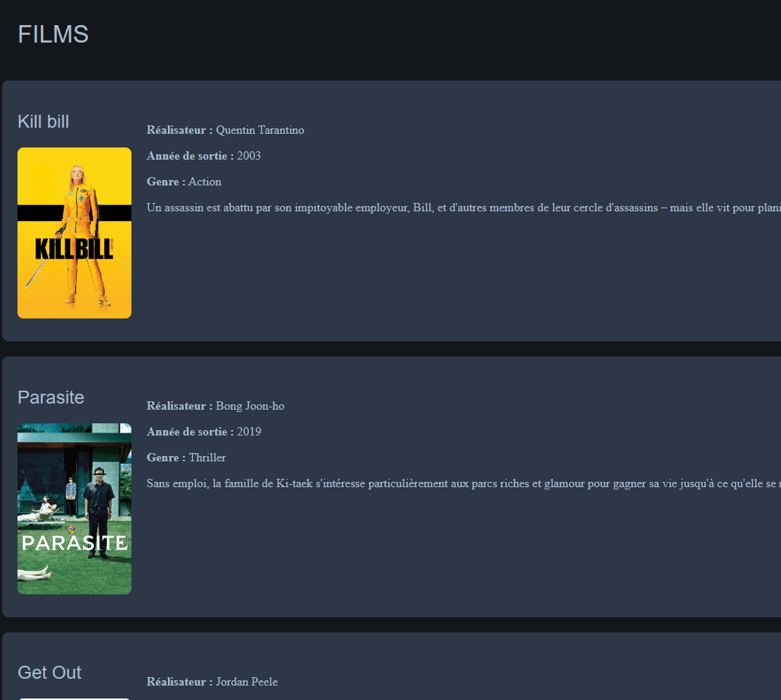Select the Parasite film title

point(51,398)
